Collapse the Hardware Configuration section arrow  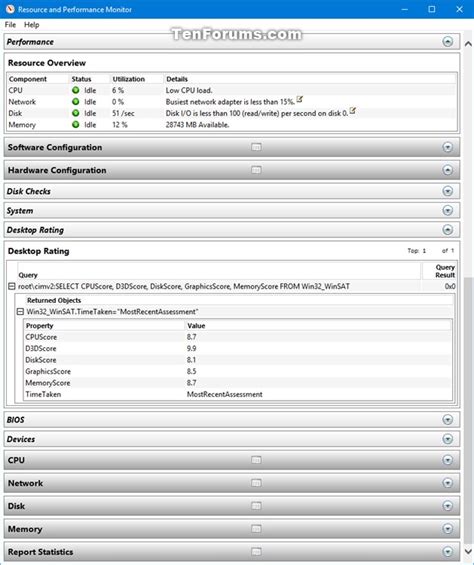click(448, 170)
